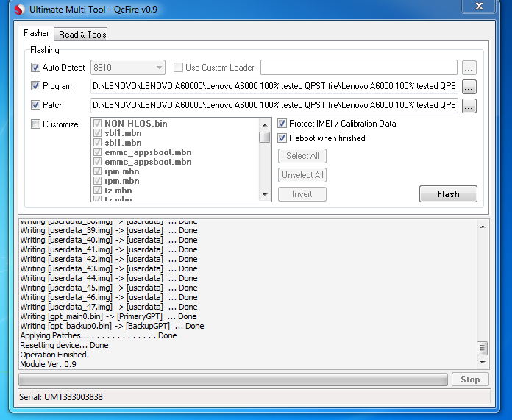The width and height of the screenshot is (512, 420).
Task: Open the 8610 chipset dropdown
Action: click(x=128, y=68)
